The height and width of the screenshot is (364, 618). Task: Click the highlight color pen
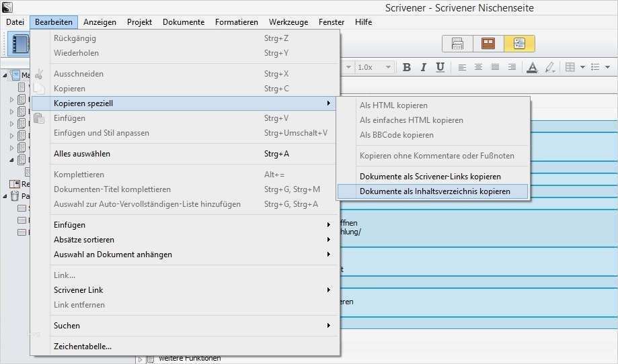coord(549,67)
